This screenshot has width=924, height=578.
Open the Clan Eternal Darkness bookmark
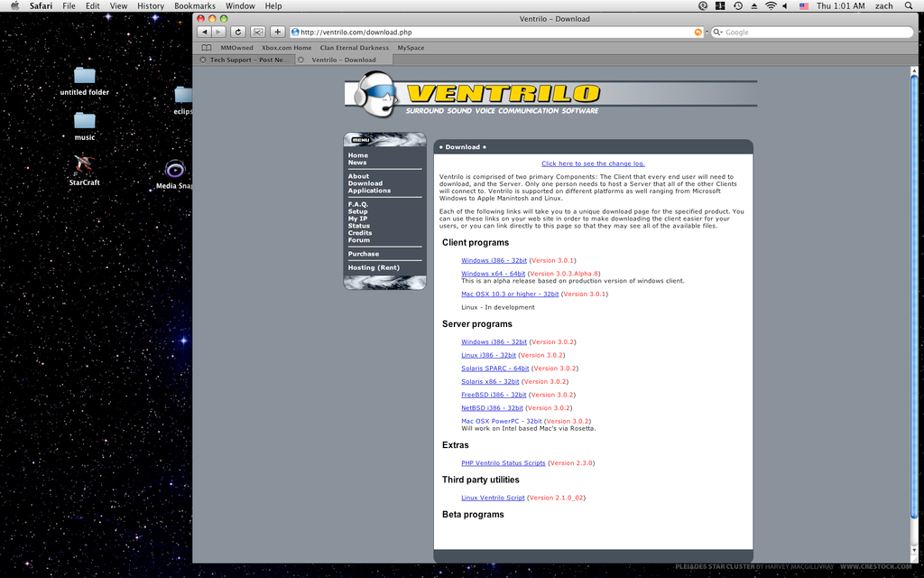coord(354,48)
